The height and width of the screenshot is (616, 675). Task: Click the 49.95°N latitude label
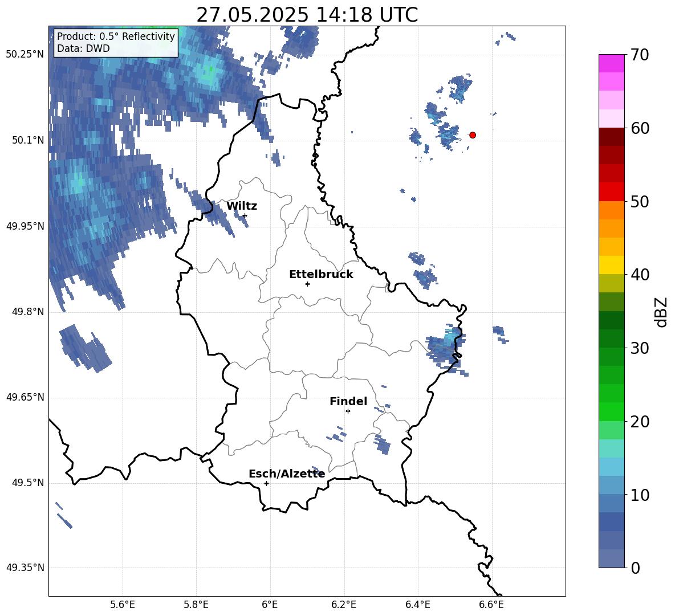(25, 226)
